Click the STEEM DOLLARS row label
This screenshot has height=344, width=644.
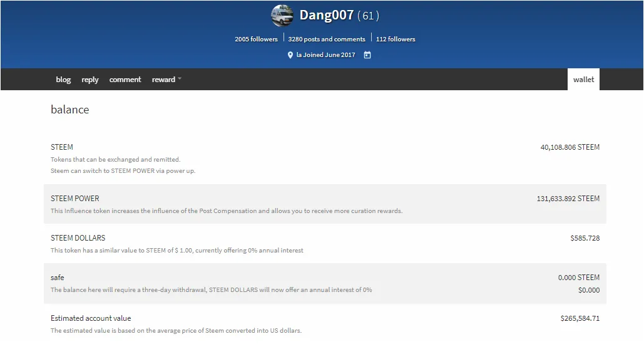click(x=78, y=238)
